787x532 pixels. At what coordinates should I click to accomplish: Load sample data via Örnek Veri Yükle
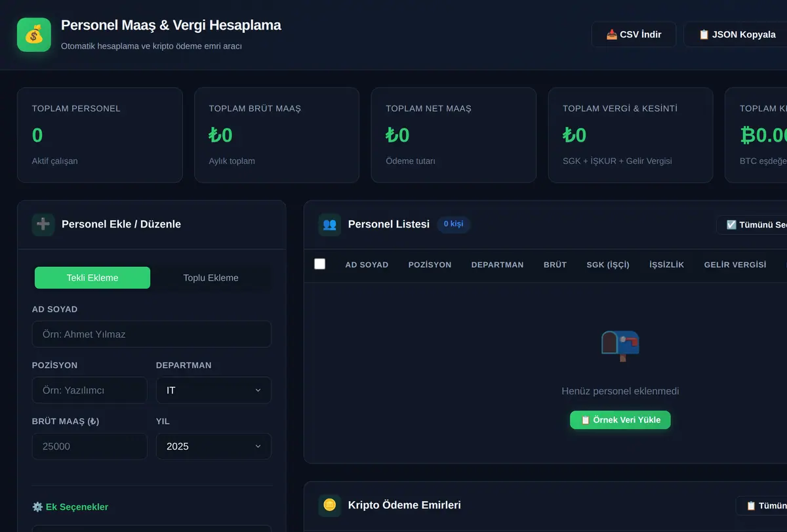(620, 420)
